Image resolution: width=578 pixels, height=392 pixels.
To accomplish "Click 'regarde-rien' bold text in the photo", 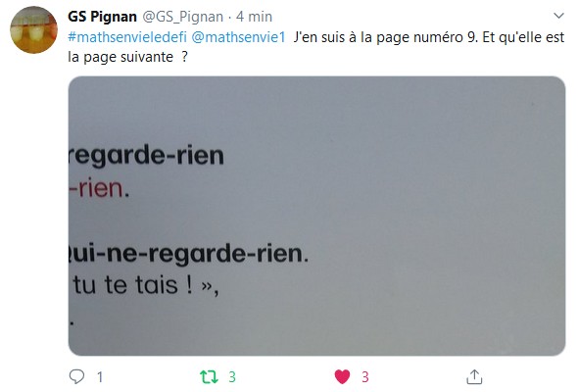I will point(146,155).
